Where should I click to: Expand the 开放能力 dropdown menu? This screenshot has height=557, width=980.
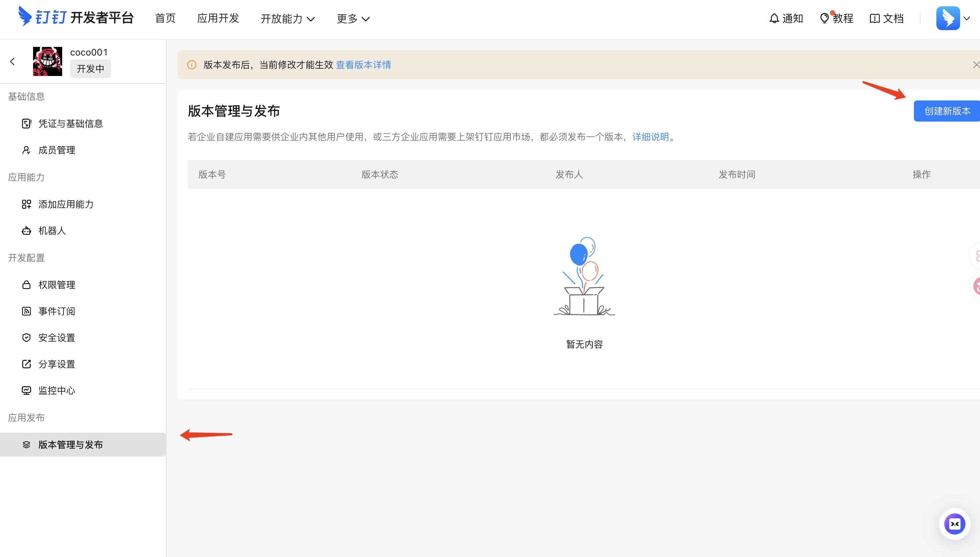(288, 19)
